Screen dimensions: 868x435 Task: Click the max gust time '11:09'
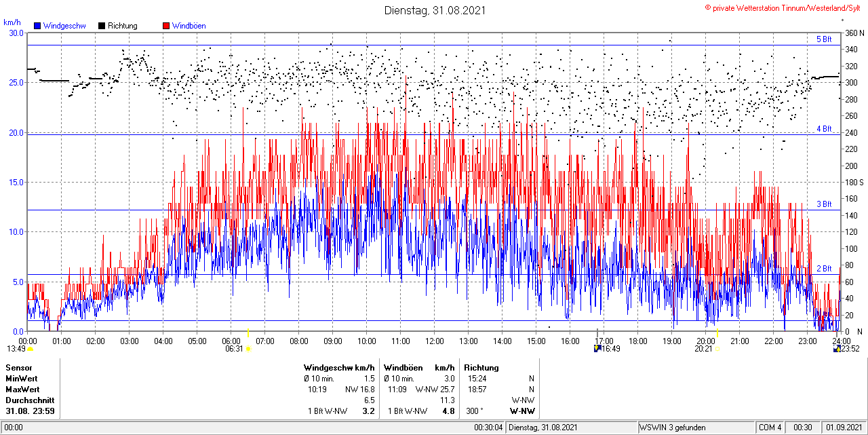click(x=397, y=390)
